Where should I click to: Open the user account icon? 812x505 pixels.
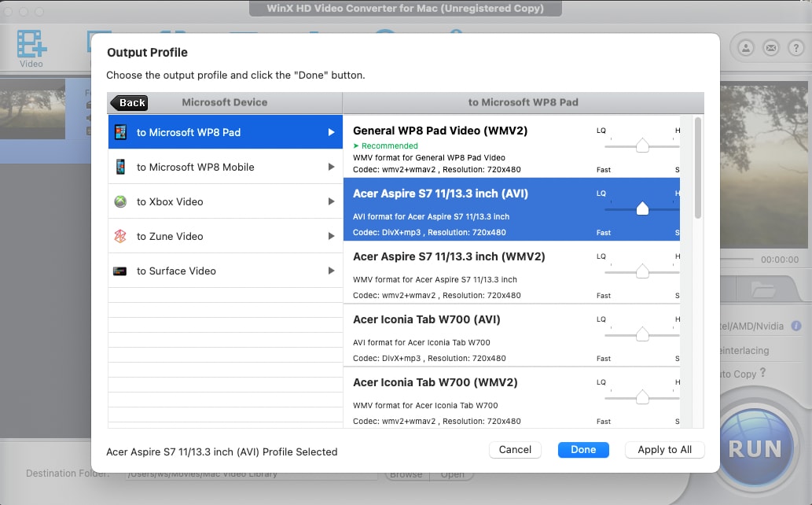coord(746,48)
